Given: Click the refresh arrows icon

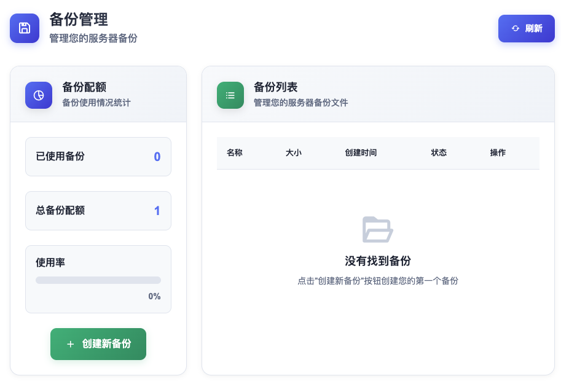Looking at the screenshot, I should 516,28.
